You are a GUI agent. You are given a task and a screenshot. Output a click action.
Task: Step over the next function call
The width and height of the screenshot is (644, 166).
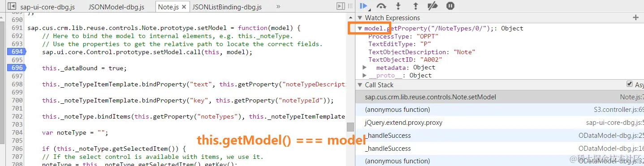pyautogui.click(x=381, y=6)
